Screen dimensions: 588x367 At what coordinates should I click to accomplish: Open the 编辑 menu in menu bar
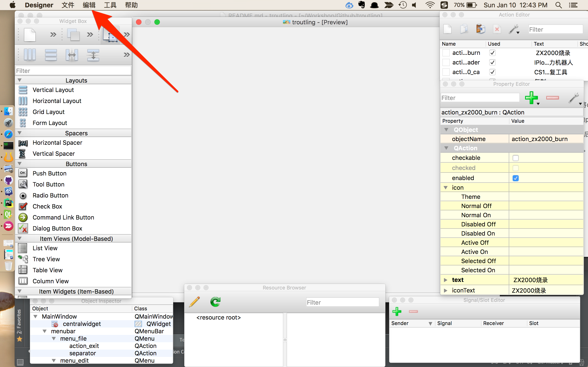coord(89,5)
